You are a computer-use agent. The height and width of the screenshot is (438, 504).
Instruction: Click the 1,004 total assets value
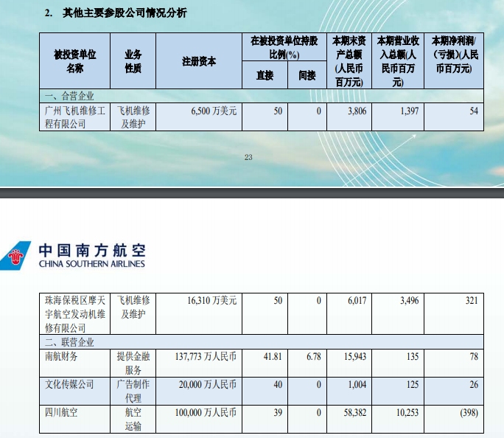click(357, 384)
